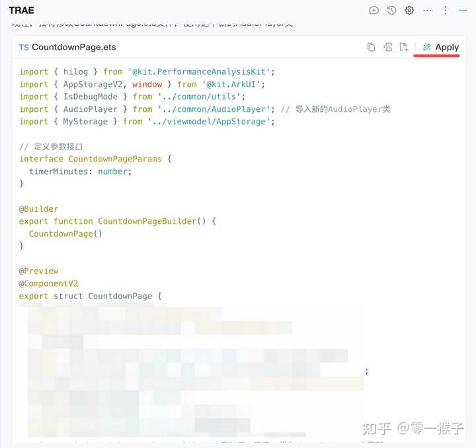Viewport: 476px width, 448px height.
Task: Click '../common/AudioPlayer' import path
Action: (x=214, y=109)
